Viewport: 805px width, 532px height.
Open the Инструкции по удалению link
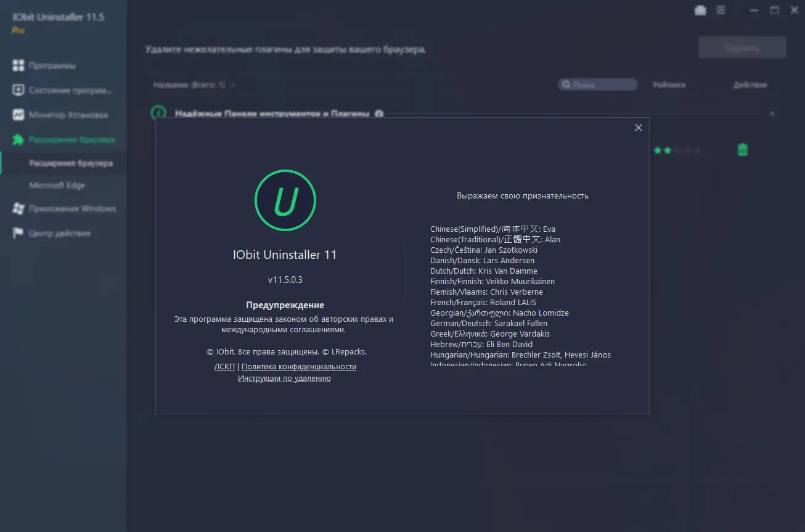(x=284, y=378)
